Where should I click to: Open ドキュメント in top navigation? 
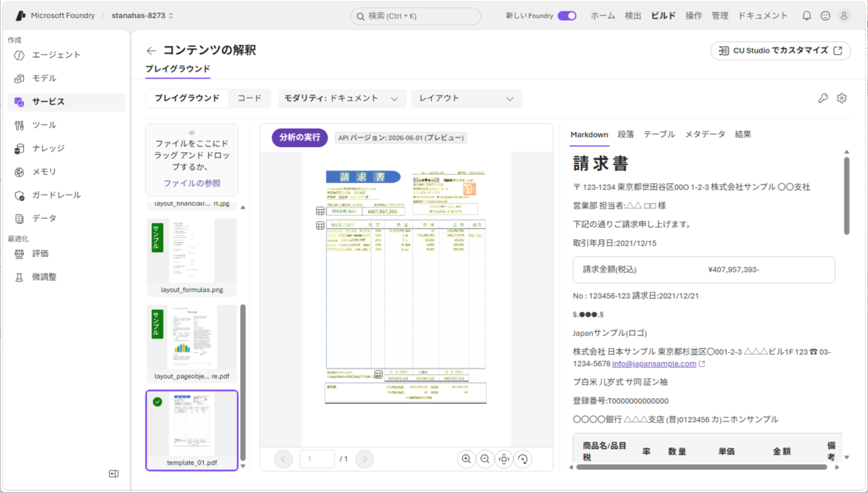[x=763, y=15]
